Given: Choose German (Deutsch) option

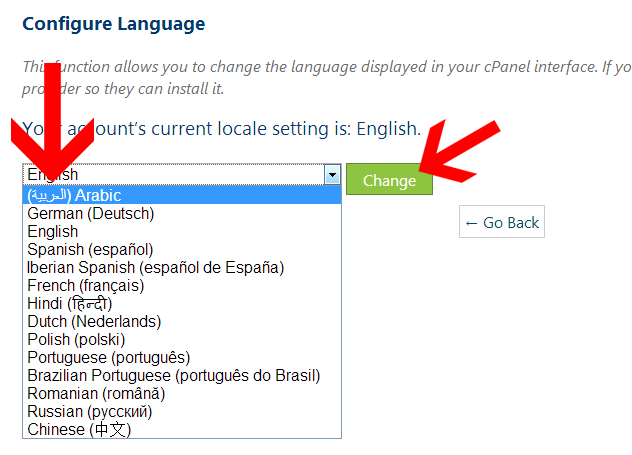Looking at the screenshot, I should [91, 214].
